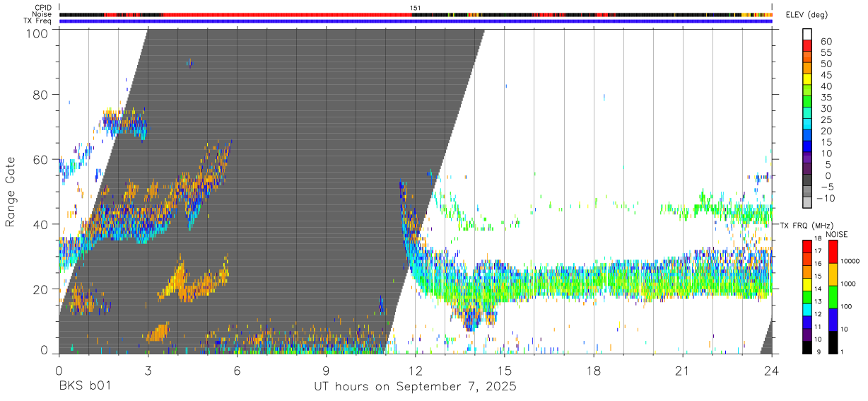Click the x-axis tick label '12'
This screenshot has width=868, height=401.
[x=415, y=371]
